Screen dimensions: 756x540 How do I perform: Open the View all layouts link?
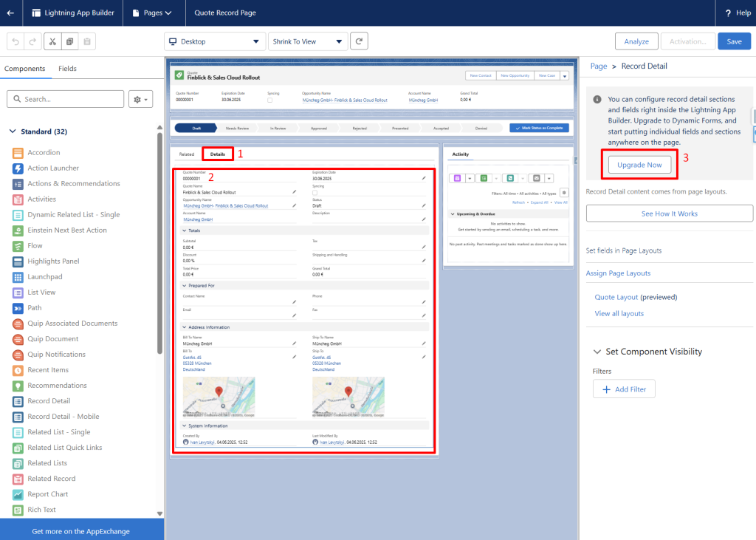tap(619, 313)
